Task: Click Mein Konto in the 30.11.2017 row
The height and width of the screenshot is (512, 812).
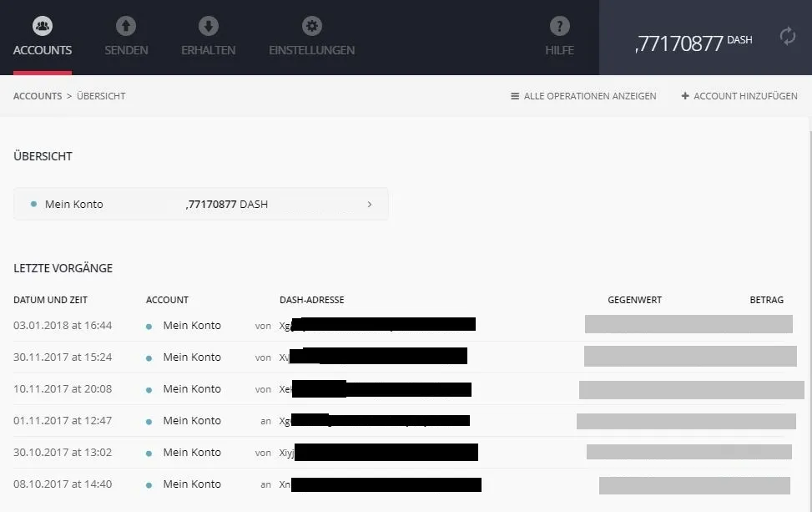Action: click(192, 357)
